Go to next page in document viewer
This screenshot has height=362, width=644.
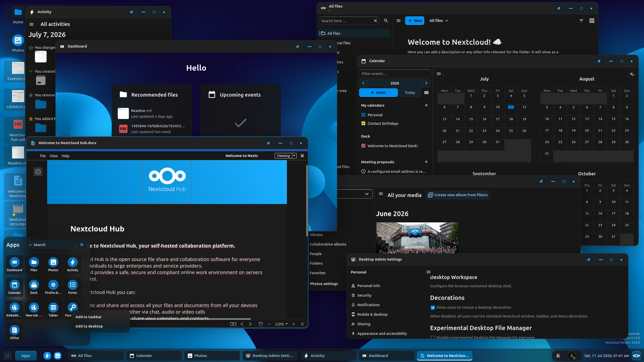click(x=250, y=324)
